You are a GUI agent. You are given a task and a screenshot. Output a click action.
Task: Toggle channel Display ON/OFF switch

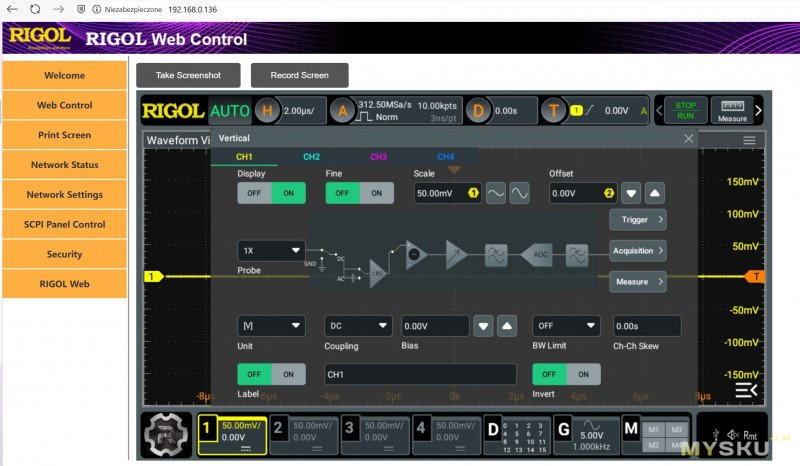[x=271, y=193]
